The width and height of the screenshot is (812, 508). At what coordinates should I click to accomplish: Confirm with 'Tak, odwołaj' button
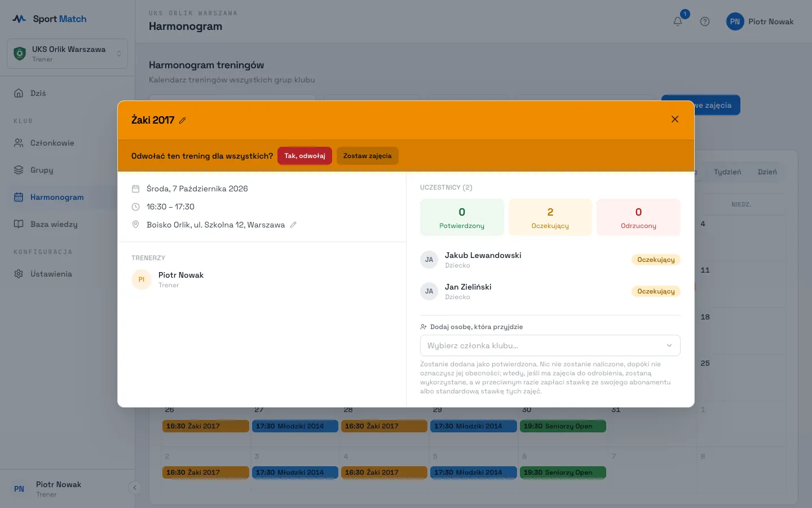click(304, 156)
